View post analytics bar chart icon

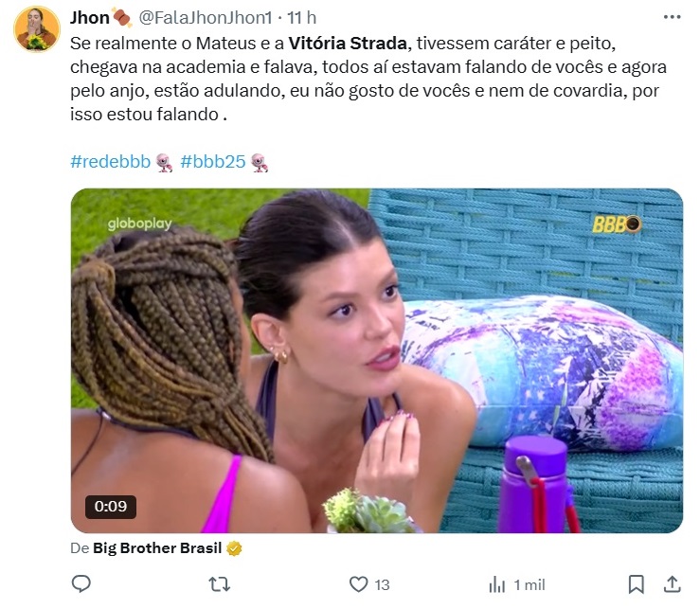click(497, 584)
